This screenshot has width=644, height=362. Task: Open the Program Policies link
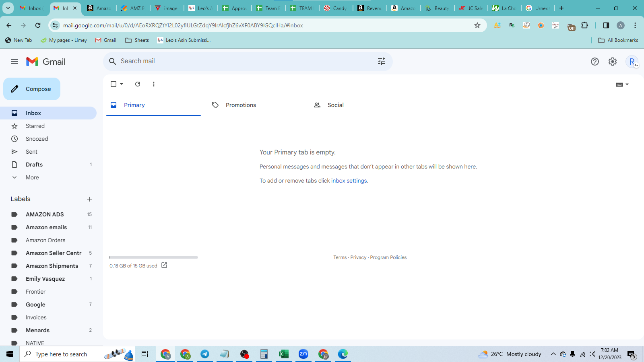point(388,257)
